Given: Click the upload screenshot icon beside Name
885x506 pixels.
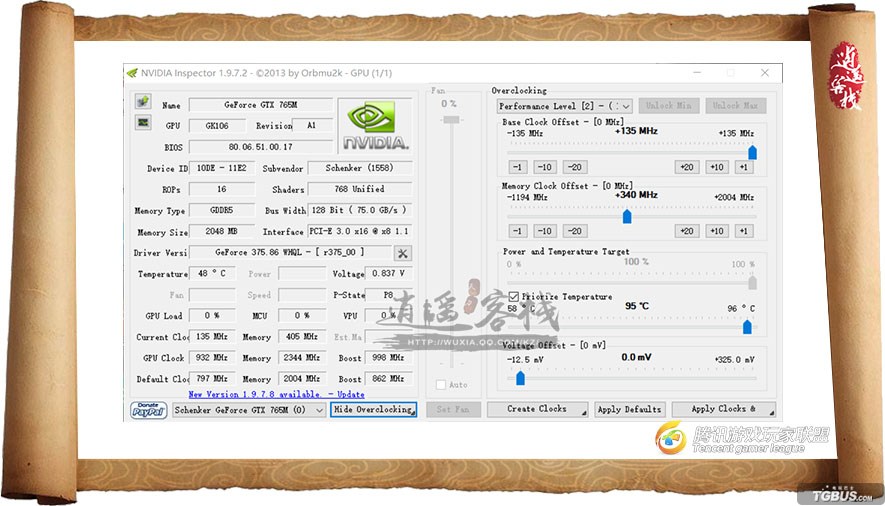Looking at the screenshot, I should [x=143, y=103].
